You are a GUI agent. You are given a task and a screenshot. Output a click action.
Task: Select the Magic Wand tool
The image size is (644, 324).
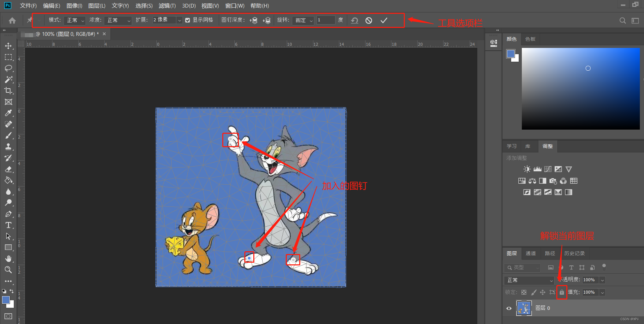point(8,80)
